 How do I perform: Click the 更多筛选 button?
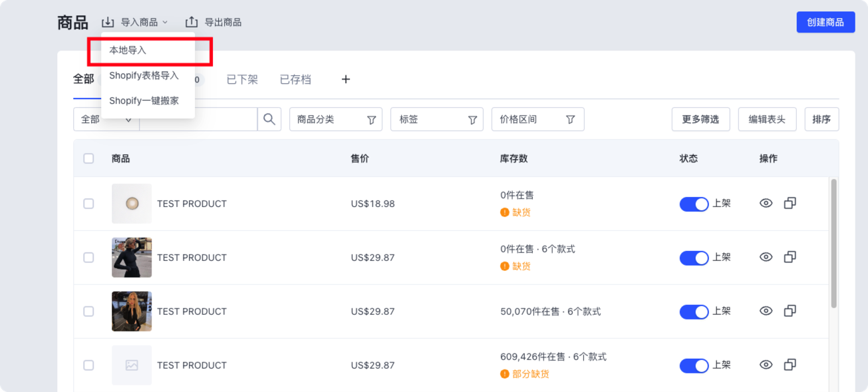coord(701,119)
